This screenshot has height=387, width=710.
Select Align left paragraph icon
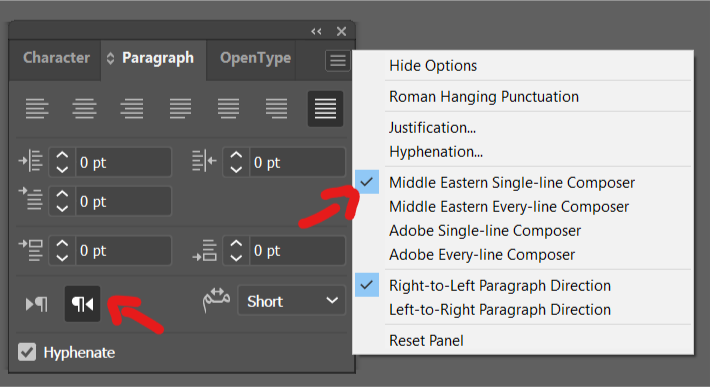tap(37, 109)
